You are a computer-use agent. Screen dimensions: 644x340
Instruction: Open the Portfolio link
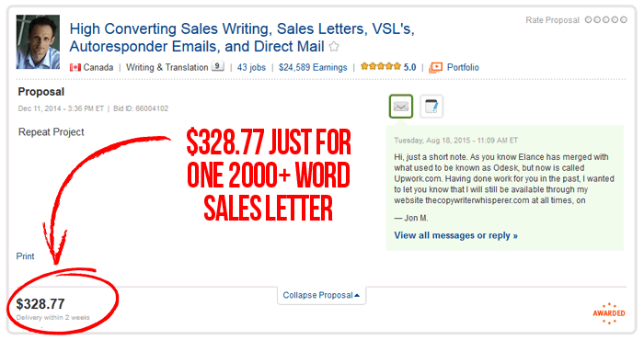(463, 67)
